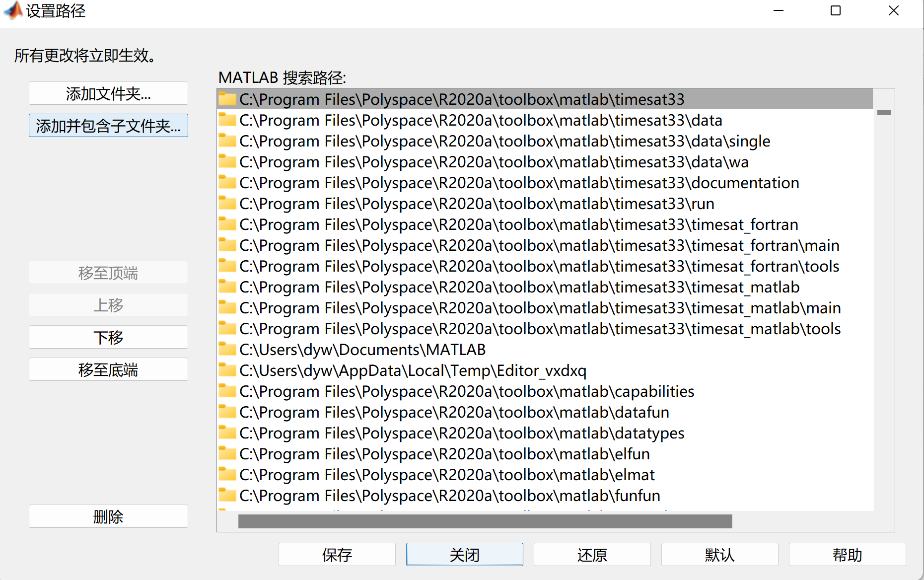
Task: Select path ending matlab\elfun
Action: 444,454
